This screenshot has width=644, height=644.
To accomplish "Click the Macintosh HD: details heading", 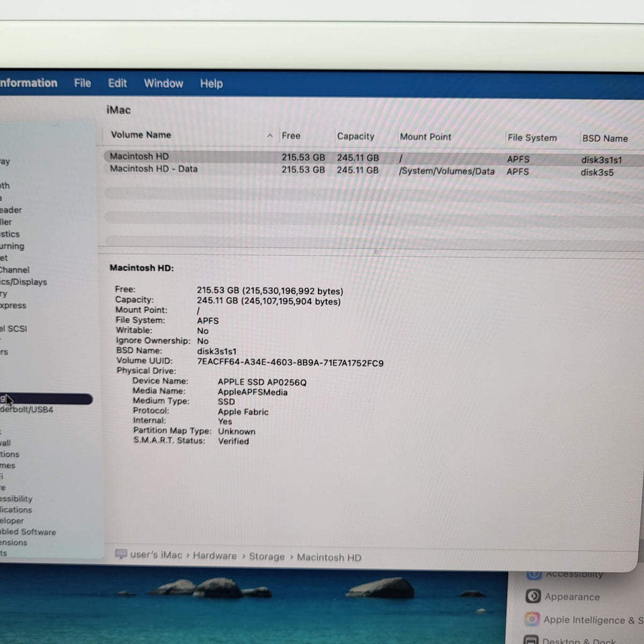I will coord(142,268).
